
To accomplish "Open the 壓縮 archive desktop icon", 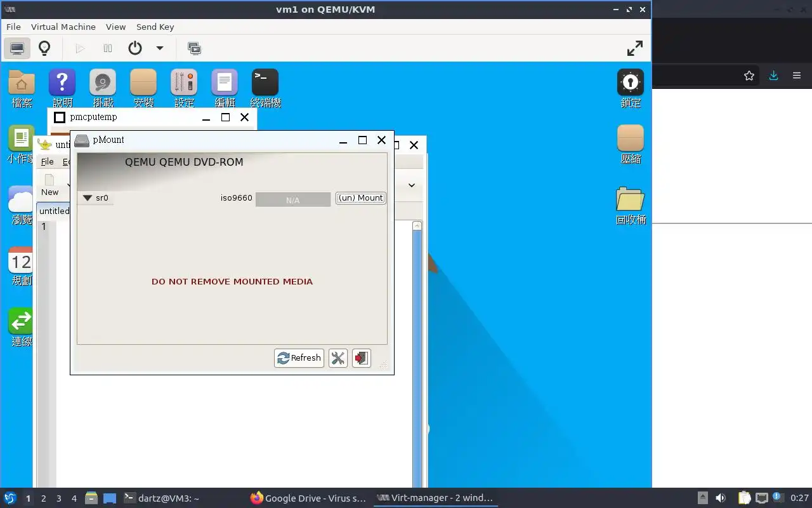I will (631, 144).
